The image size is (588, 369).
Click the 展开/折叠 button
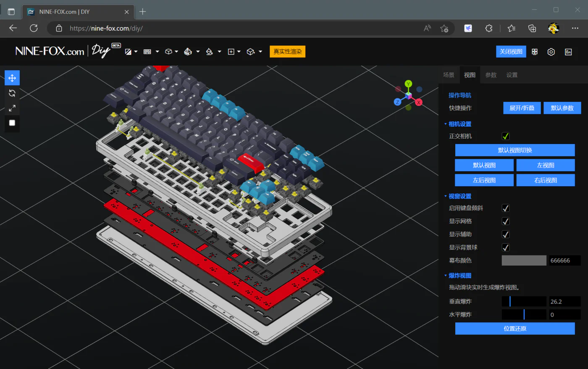522,108
